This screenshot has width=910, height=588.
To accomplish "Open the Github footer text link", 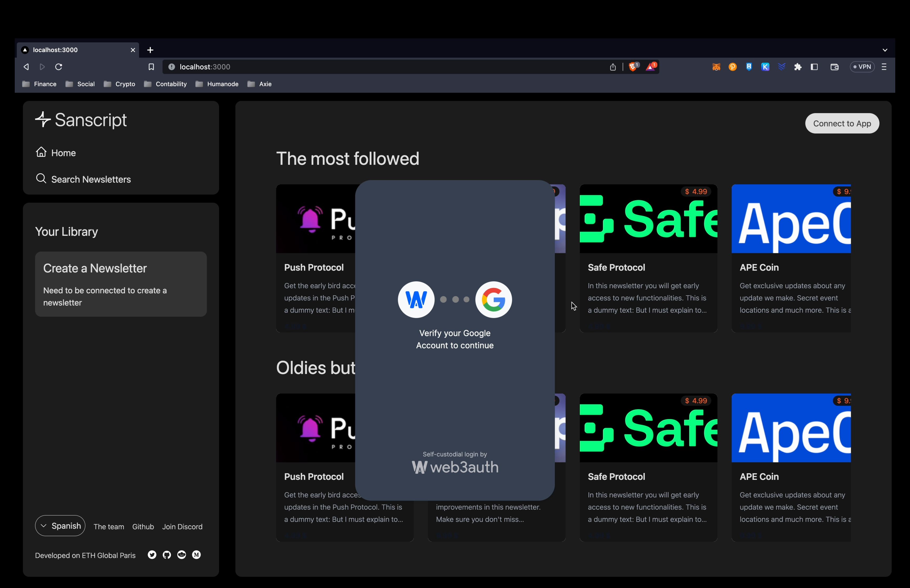I will (x=143, y=526).
